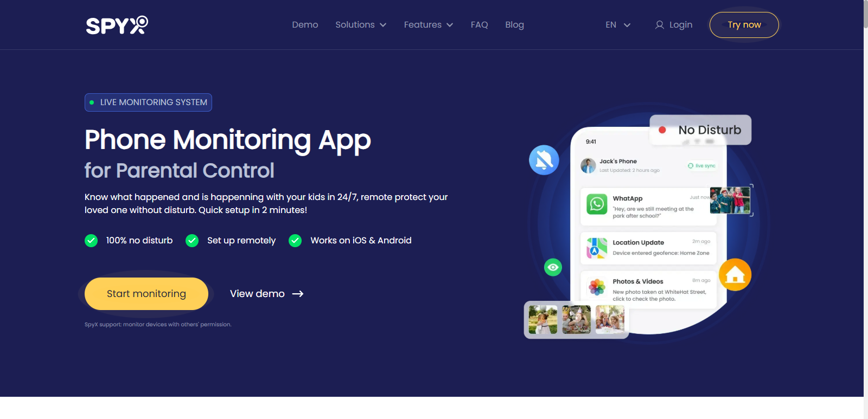Click the Photos icon beside Photos & Videos

tap(597, 287)
